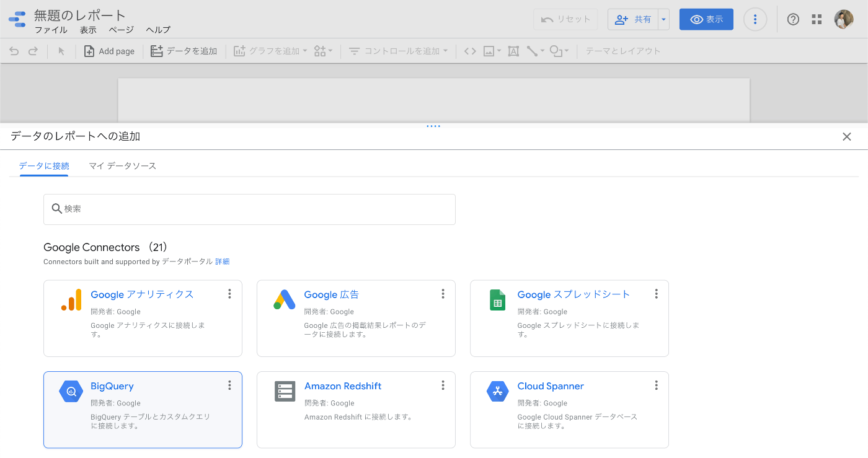The width and height of the screenshot is (868, 458).
Task: Open the more options vertical dots menu
Action: click(755, 19)
